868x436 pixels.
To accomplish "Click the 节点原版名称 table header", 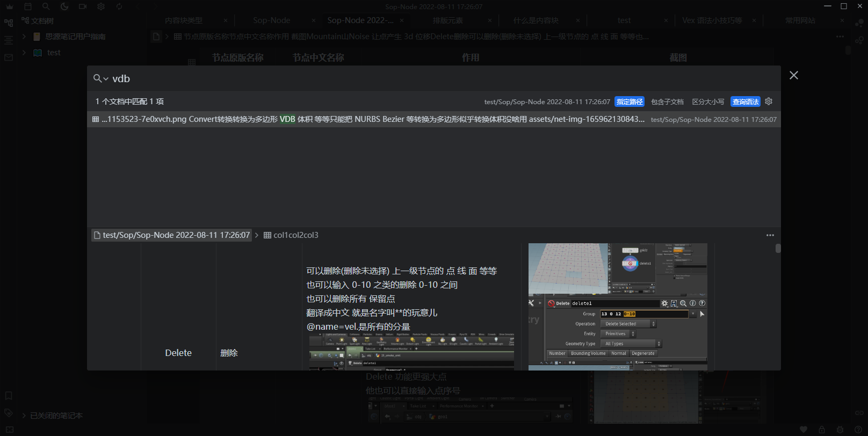I will (238, 57).
